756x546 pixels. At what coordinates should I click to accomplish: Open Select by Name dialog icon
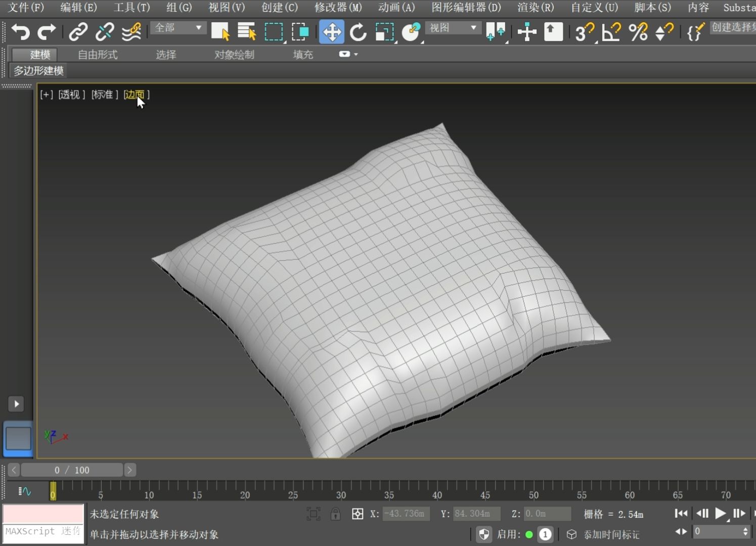(x=246, y=31)
